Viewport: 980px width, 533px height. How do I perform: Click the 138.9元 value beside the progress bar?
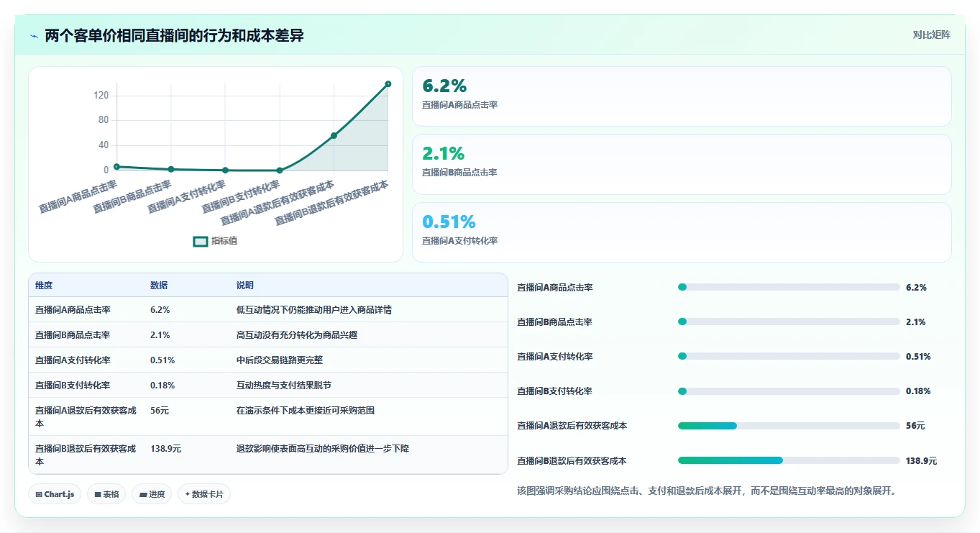pyautogui.click(x=922, y=461)
